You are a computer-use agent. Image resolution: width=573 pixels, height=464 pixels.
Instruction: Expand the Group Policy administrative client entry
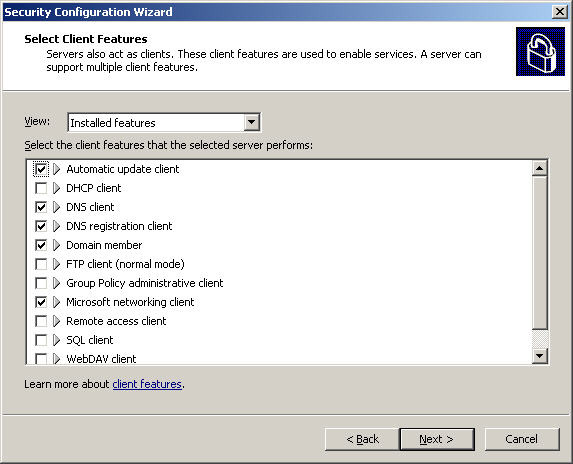56,283
